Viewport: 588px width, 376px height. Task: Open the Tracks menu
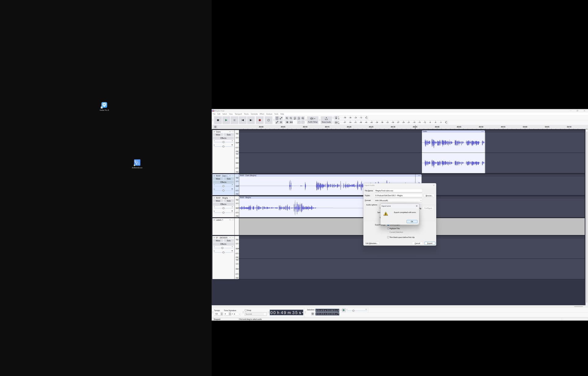[x=246, y=114]
